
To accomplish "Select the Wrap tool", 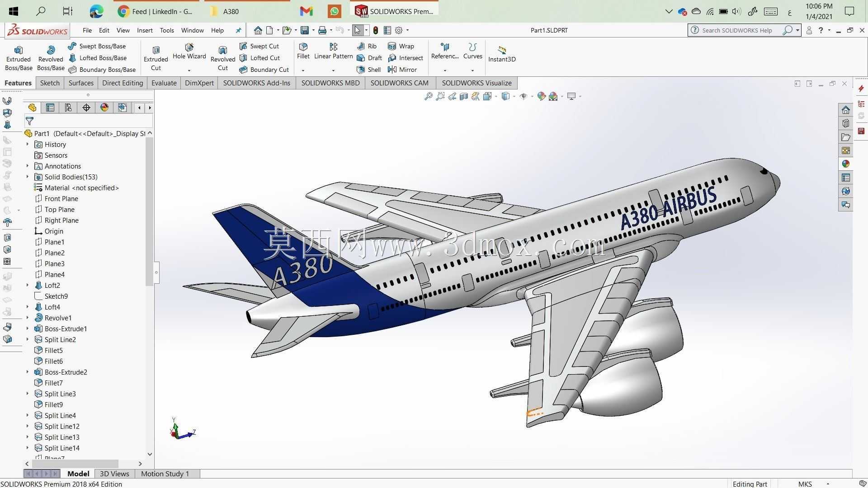I will [x=401, y=46].
